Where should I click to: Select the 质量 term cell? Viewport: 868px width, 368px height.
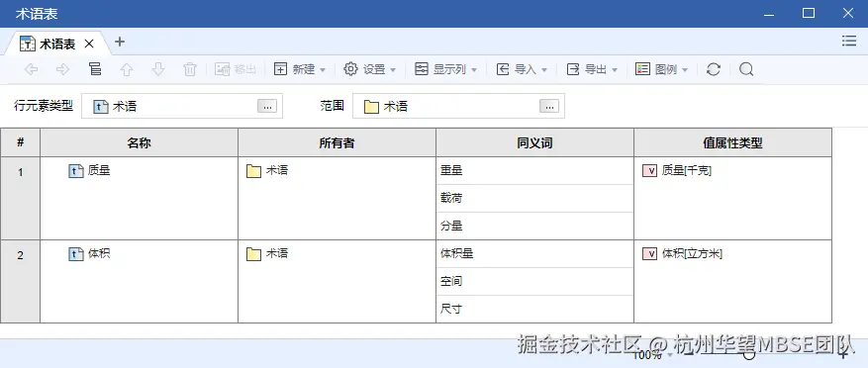click(x=139, y=198)
